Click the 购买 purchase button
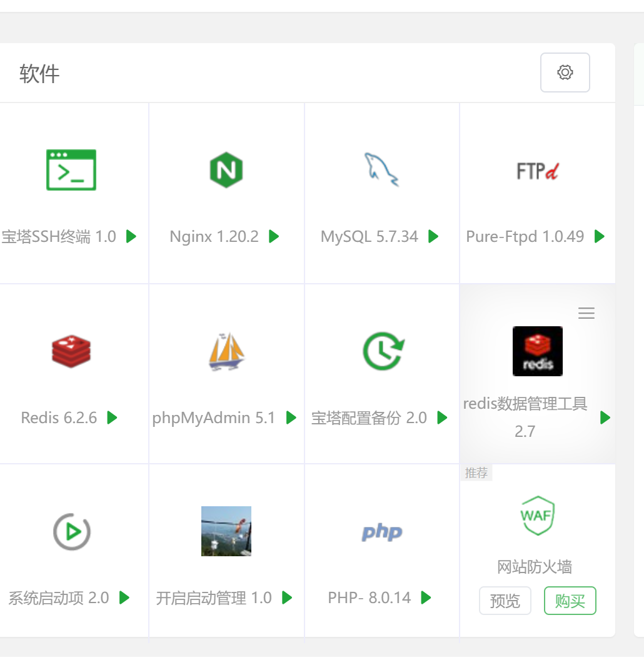 point(570,601)
